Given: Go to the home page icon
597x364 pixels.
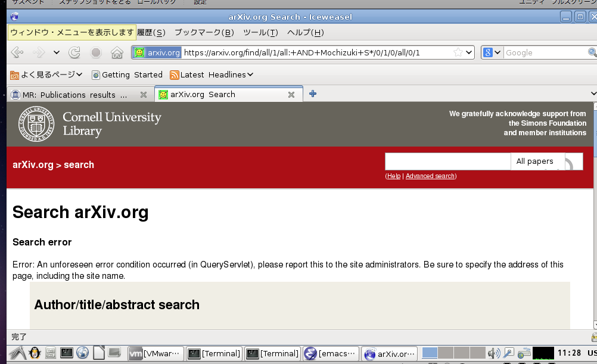Looking at the screenshot, I should pyautogui.click(x=117, y=52).
